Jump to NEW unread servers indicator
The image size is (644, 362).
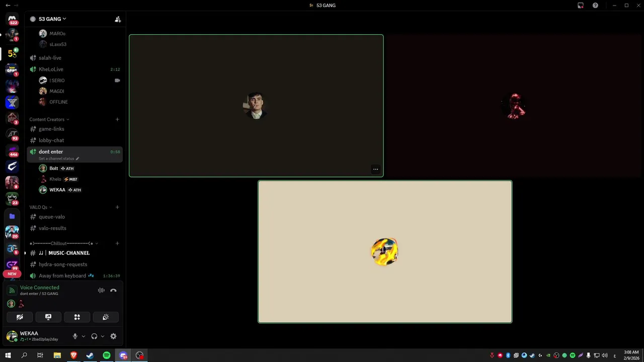[x=12, y=274]
